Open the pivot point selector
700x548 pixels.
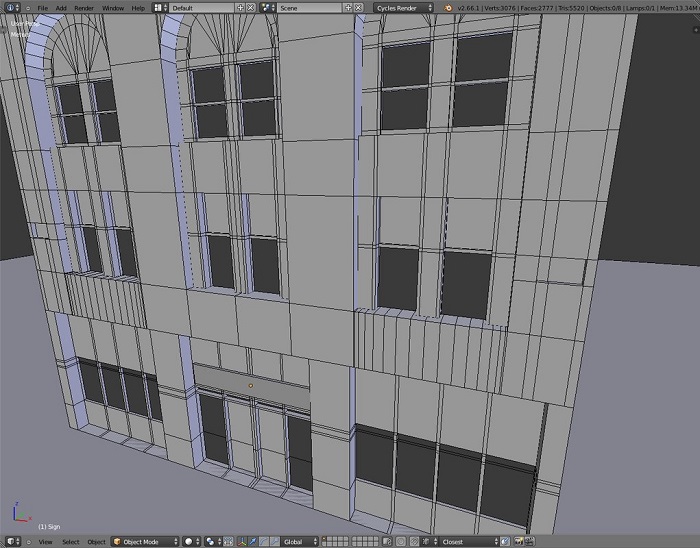pos(213,541)
